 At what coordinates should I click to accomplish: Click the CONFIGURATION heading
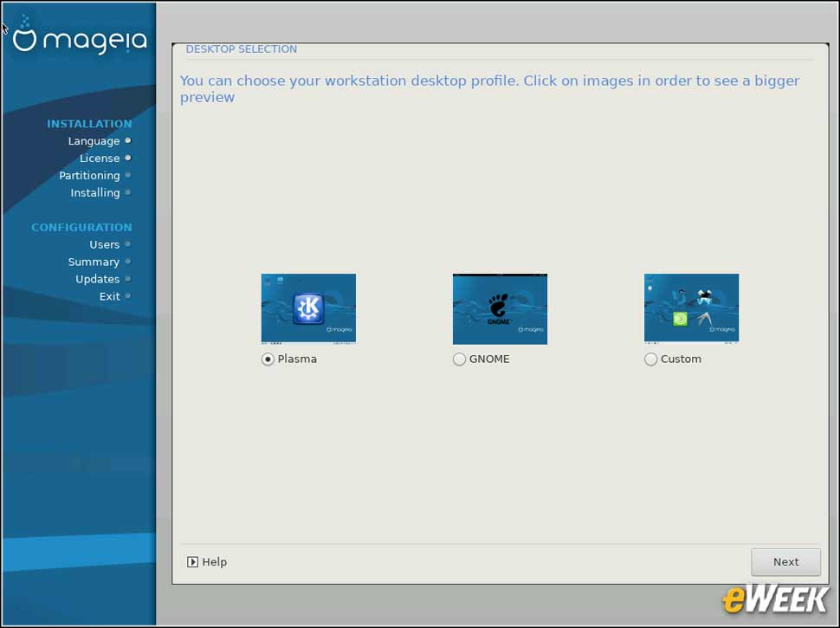coord(81,227)
